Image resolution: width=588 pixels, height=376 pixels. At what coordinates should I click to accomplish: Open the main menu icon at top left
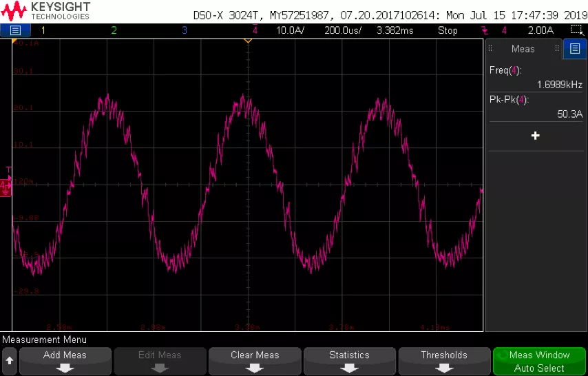(15, 30)
